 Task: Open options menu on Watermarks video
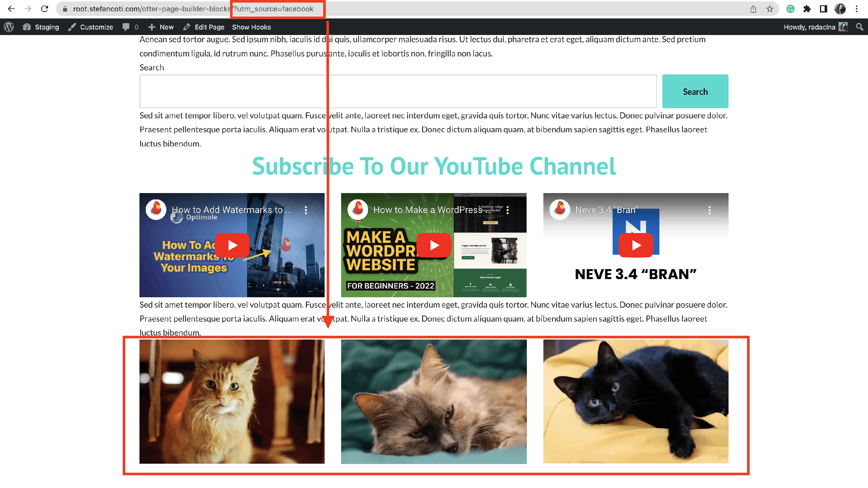pos(306,210)
